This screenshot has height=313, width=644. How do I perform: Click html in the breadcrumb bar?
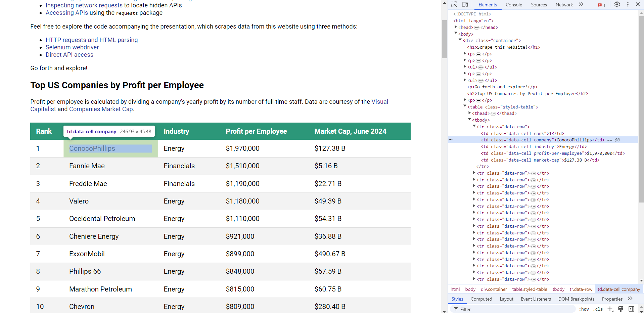pos(455,289)
